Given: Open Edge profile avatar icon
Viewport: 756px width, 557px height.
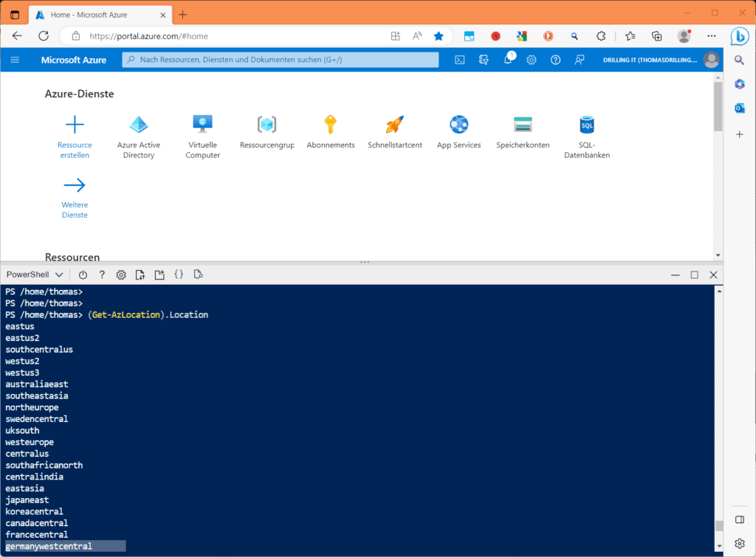Looking at the screenshot, I should (x=684, y=36).
